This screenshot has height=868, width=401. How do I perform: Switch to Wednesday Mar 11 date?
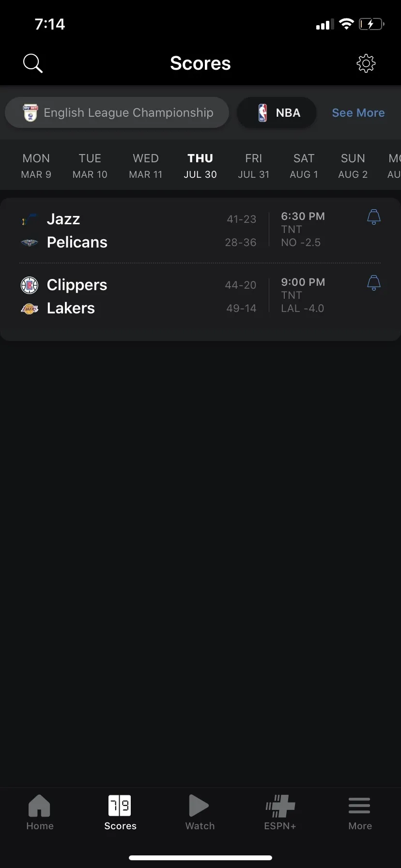point(146,166)
